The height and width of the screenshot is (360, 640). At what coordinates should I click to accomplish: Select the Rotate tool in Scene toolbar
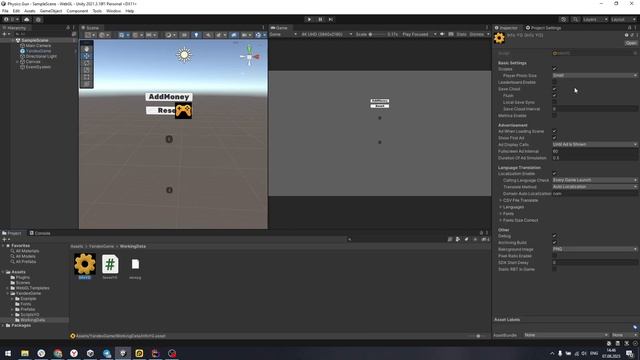pos(87,63)
